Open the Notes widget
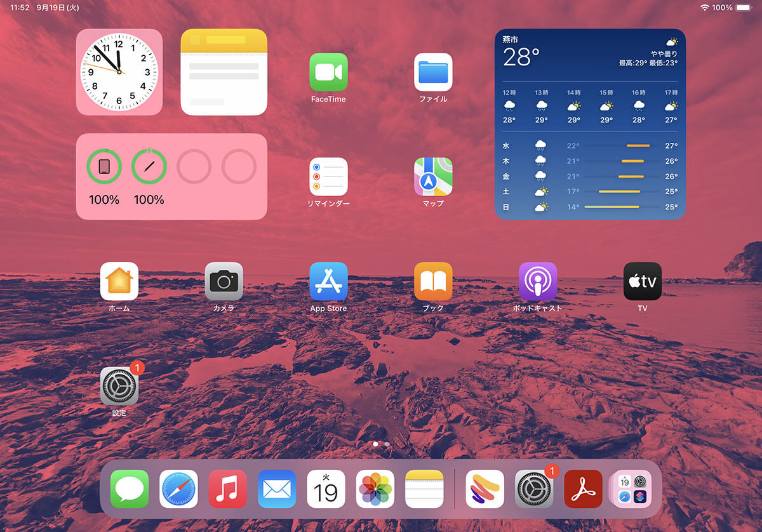Screen dimensions: 762x532 coord(224,72)
